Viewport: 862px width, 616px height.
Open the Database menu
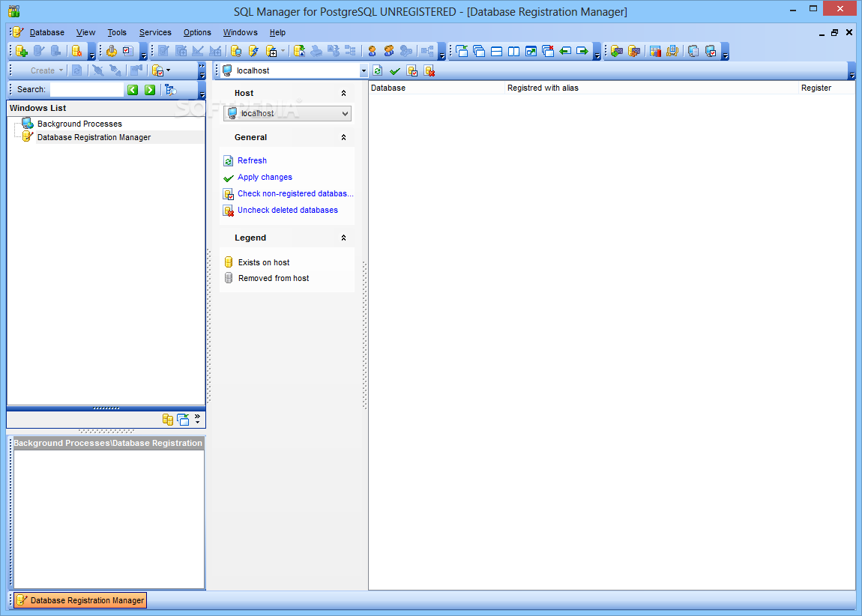tap(46, 32)
